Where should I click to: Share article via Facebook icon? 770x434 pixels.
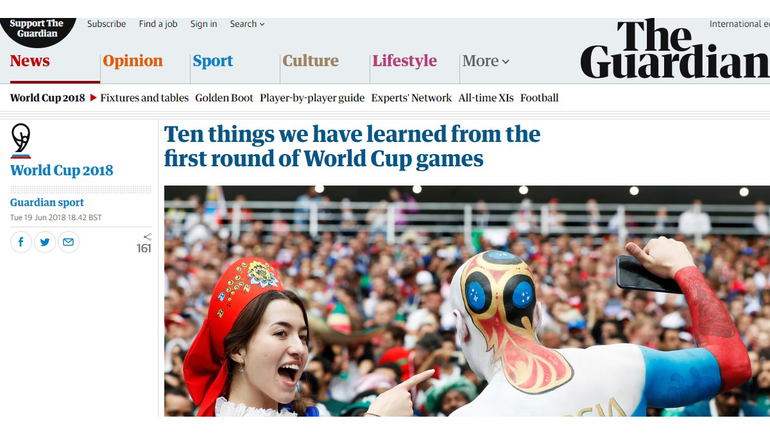21,242
